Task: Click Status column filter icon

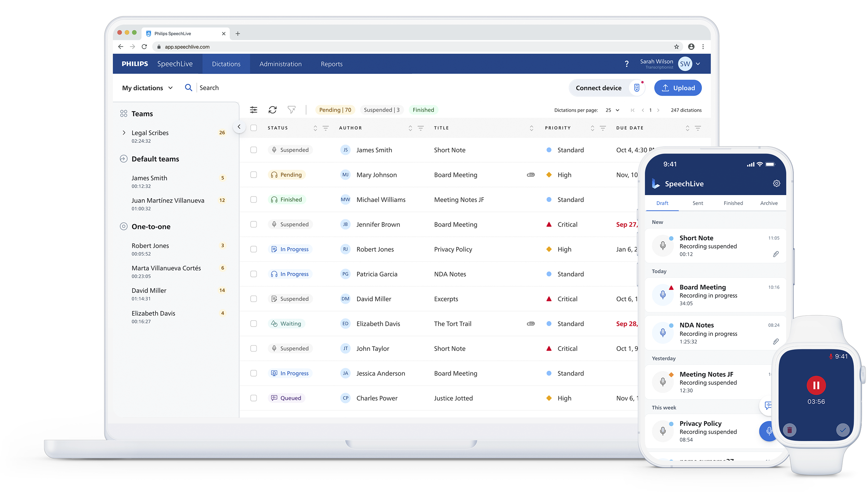Action: (x=326, y=128)
